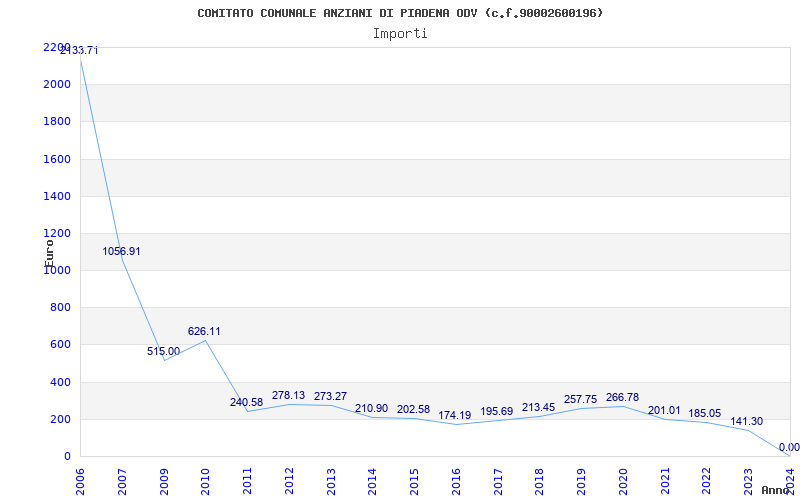
Task: Click the 278.13 data label
Action: coord(288,395)
